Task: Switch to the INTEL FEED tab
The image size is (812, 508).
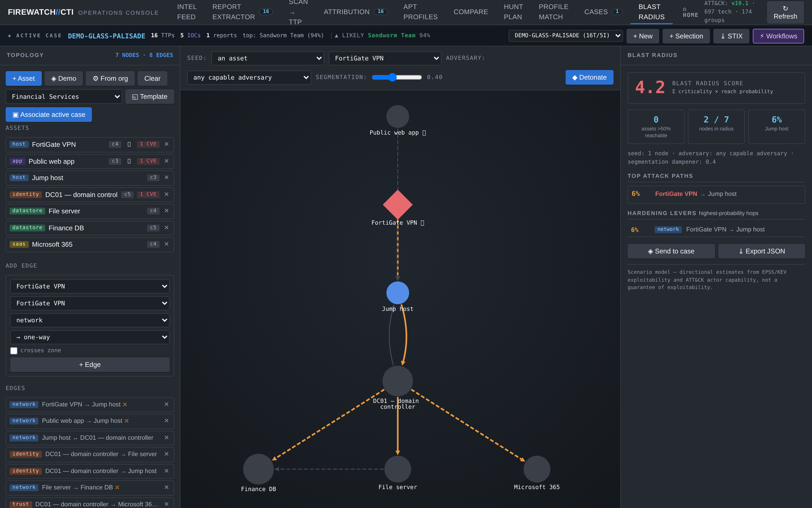Action: (187, 12)
